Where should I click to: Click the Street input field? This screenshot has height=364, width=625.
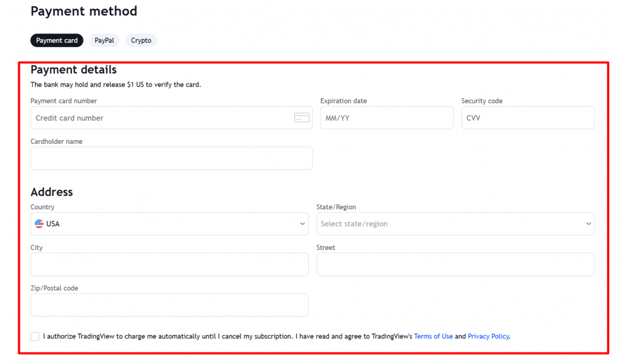[x=455, y=265]
